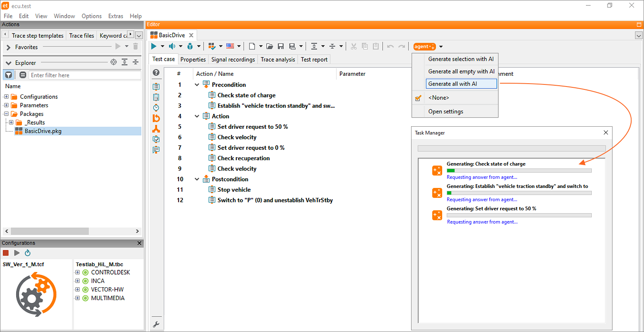Click the help question mark icon

[156, 73]
